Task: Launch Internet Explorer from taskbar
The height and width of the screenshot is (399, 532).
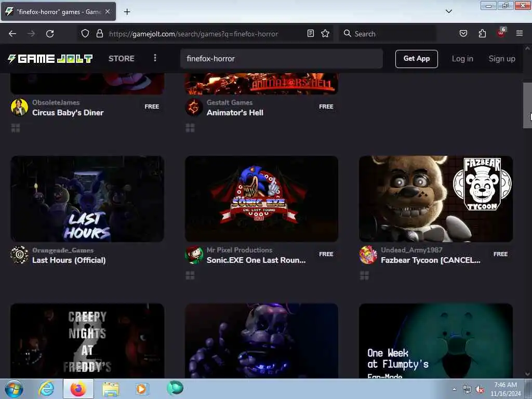Action: point(46,389)
